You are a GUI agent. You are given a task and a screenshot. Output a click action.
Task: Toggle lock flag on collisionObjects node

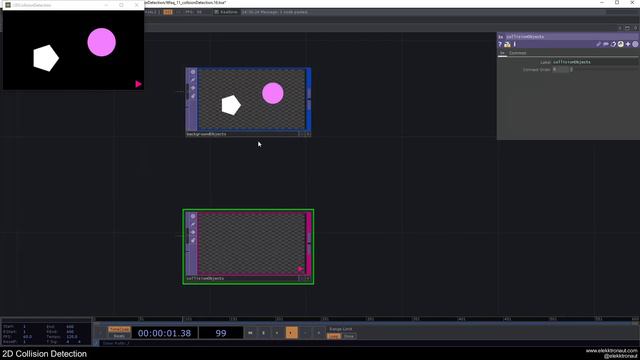tap(193, 241)
